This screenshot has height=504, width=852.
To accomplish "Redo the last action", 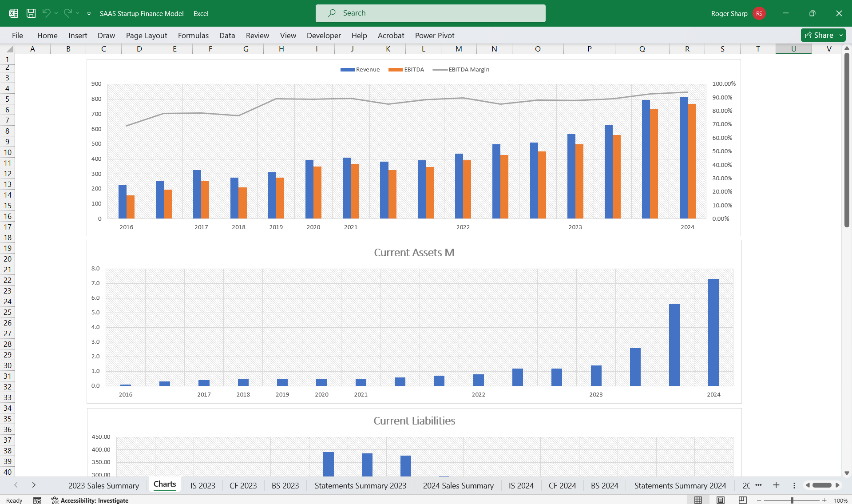I will [x=67, y=13].
